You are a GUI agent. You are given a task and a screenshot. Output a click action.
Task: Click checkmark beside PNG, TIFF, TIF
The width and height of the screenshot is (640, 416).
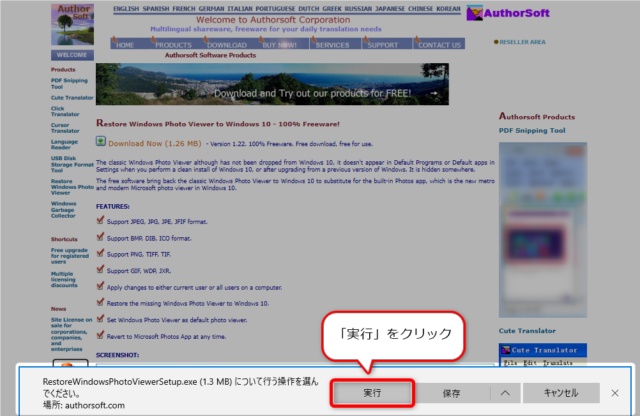[100, 253]
